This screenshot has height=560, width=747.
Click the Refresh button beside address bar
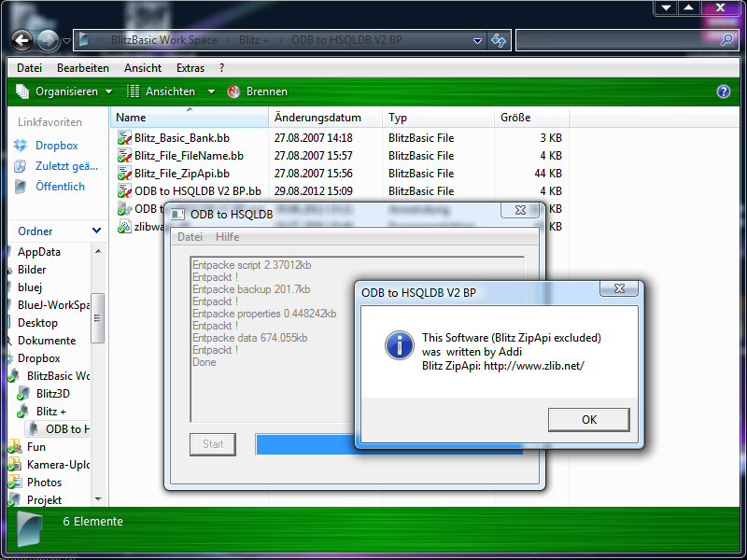coord(499,41)
